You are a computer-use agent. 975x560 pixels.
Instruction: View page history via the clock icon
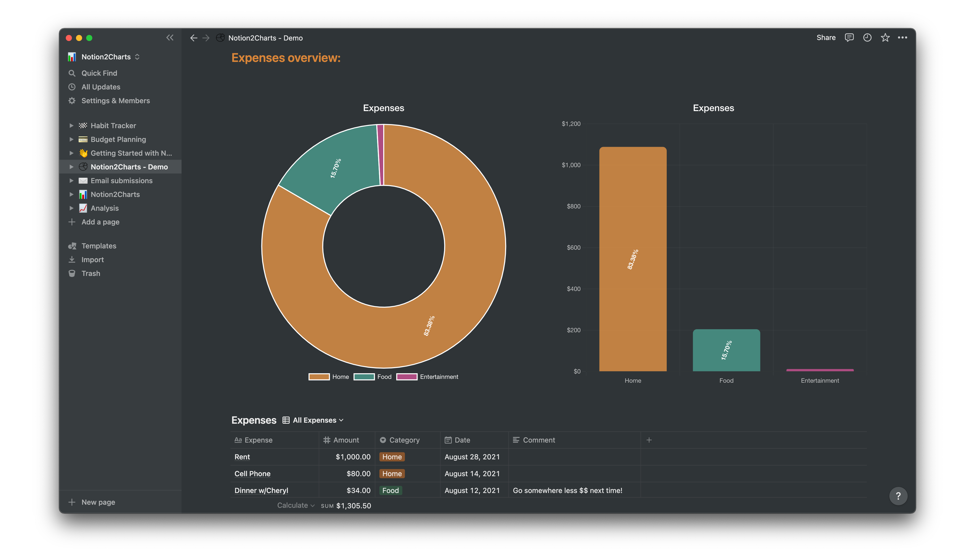click(x=867, y=37)
